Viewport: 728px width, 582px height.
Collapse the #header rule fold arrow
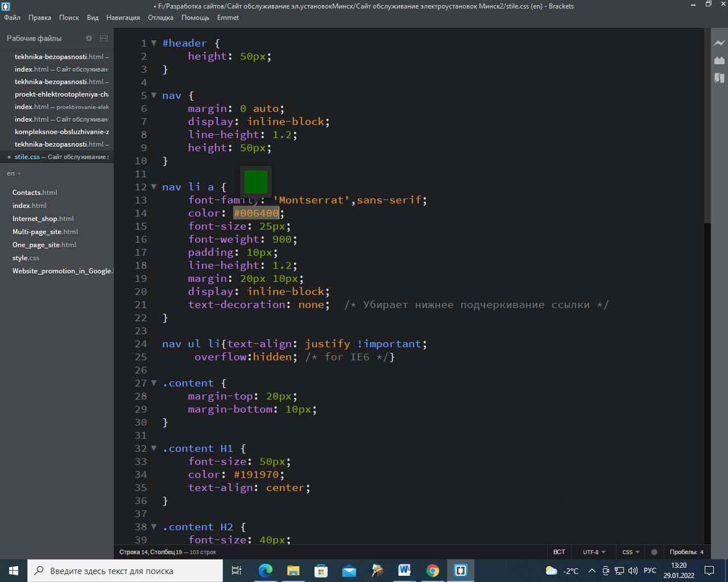pos(154,43)
